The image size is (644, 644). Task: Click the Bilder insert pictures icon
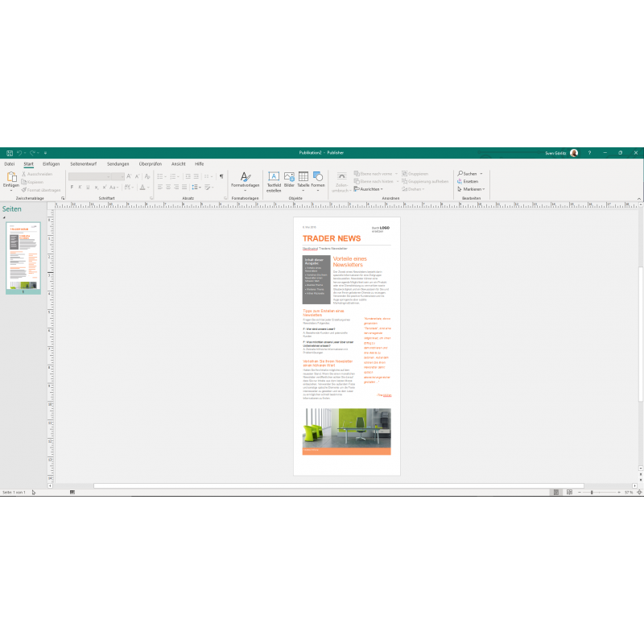pyautogui.click(x=289, y=180)
